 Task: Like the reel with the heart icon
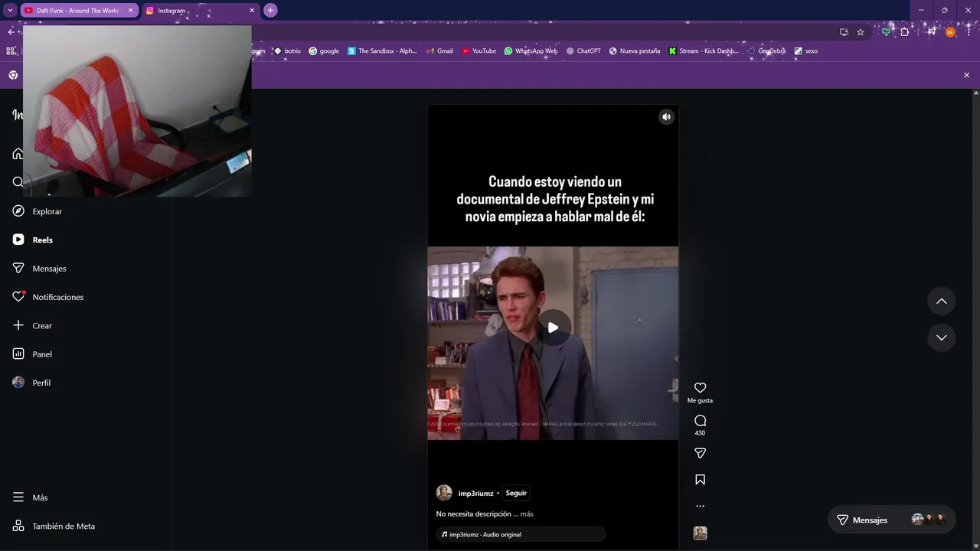point(700,388)
